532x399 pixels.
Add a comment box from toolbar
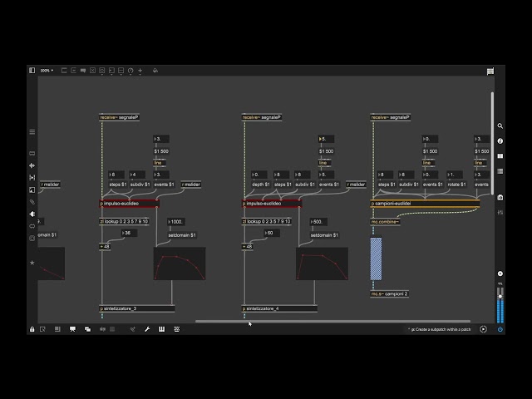pyautogui.click(x=83, y=71)
